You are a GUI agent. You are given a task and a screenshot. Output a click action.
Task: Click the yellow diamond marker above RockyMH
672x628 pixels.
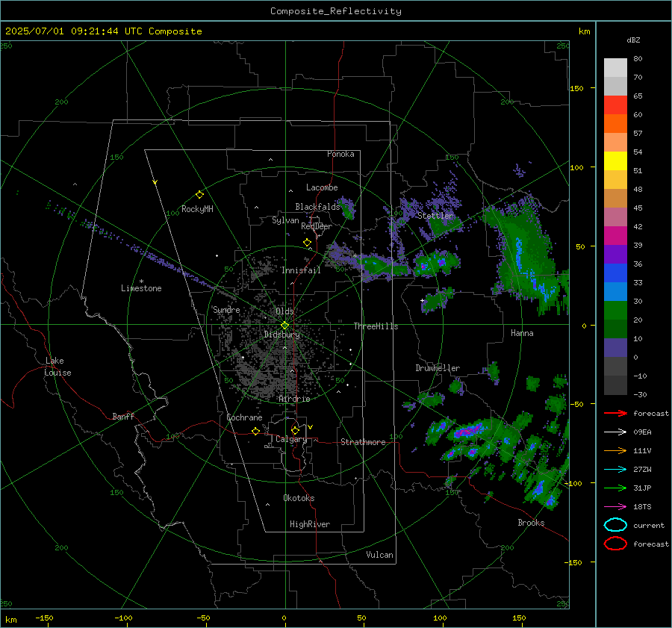199,195
